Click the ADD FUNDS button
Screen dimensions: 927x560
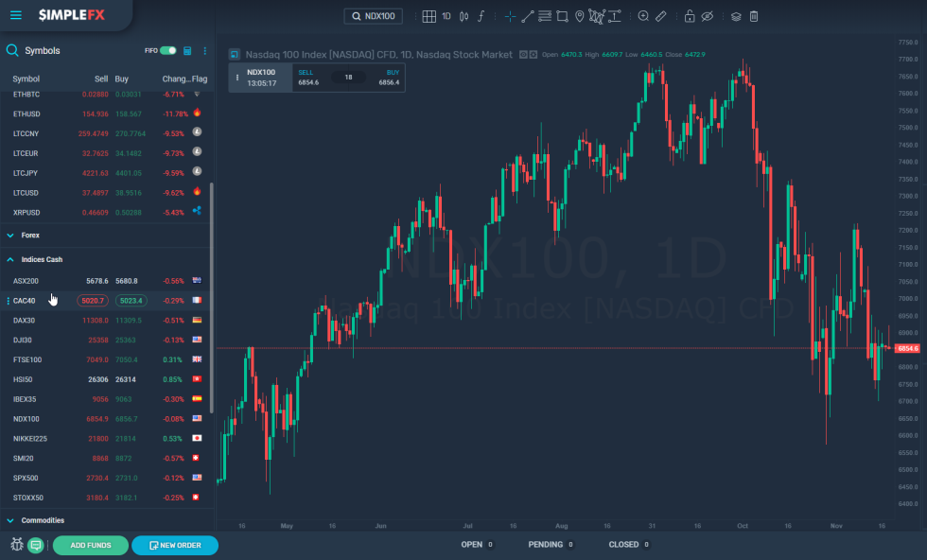coord(90,546)
